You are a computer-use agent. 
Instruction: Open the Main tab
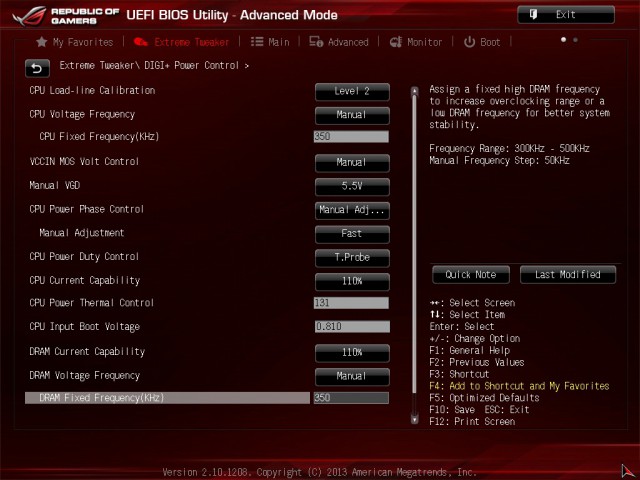(270, 42)
